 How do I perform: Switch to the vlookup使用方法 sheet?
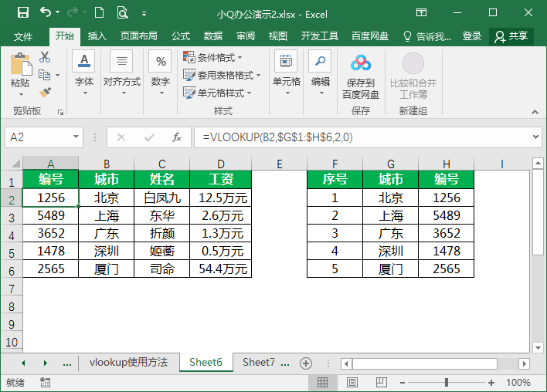point(128,363)
